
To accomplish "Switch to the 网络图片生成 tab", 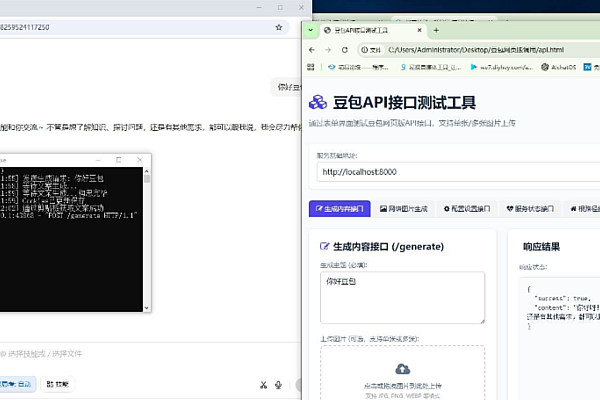I will [x=404, y=209].
